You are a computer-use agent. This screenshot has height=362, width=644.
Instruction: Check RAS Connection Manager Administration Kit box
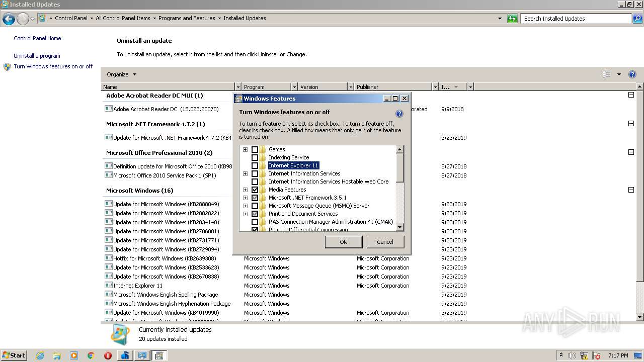(x=255, y=222)
